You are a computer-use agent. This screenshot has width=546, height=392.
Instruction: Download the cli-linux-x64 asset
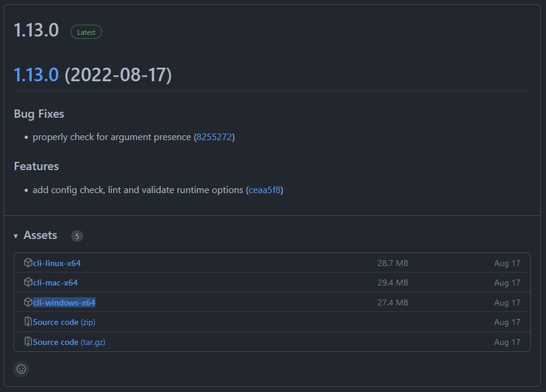click(x=57, y=263)
